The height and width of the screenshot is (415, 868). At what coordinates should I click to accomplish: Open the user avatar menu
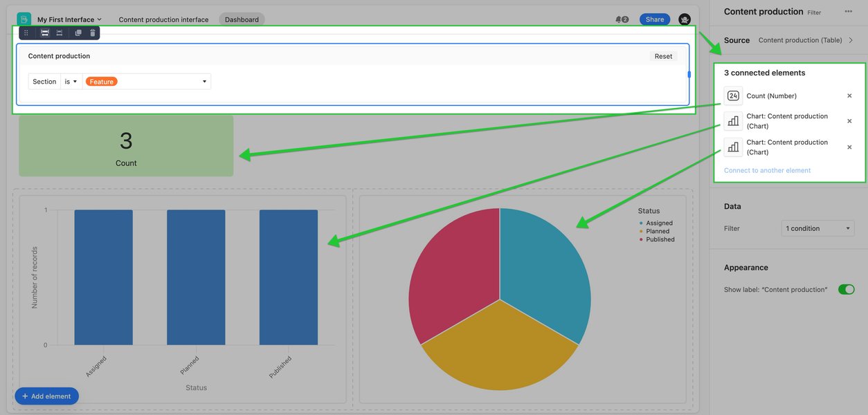tap(685, 19)
